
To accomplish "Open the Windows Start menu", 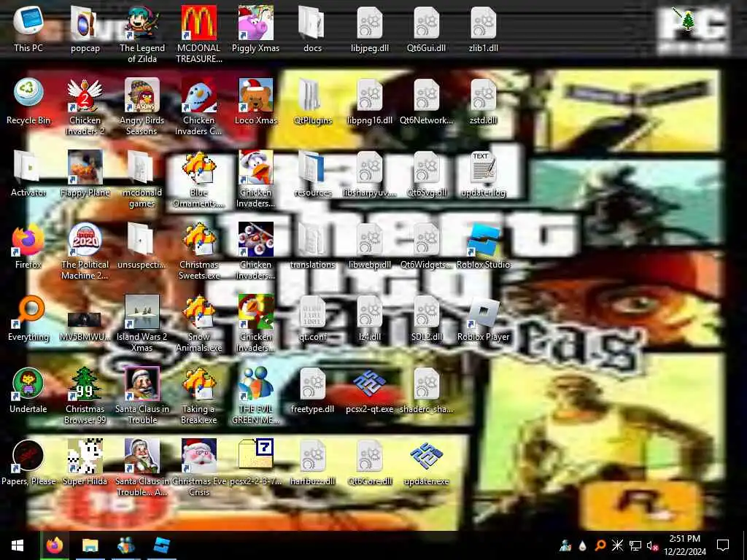I will [18, 545].
